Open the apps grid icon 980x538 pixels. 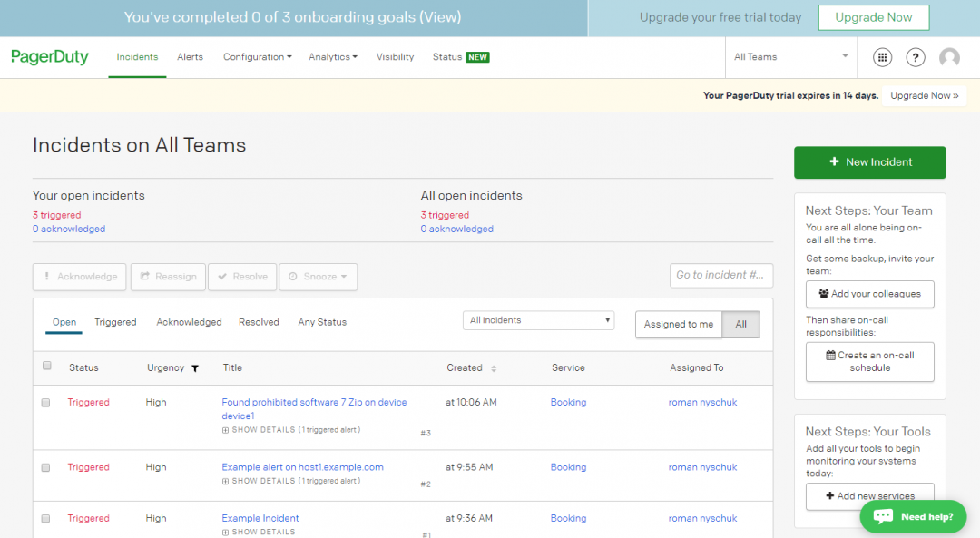pyautogui.click(x=882, y=57)
